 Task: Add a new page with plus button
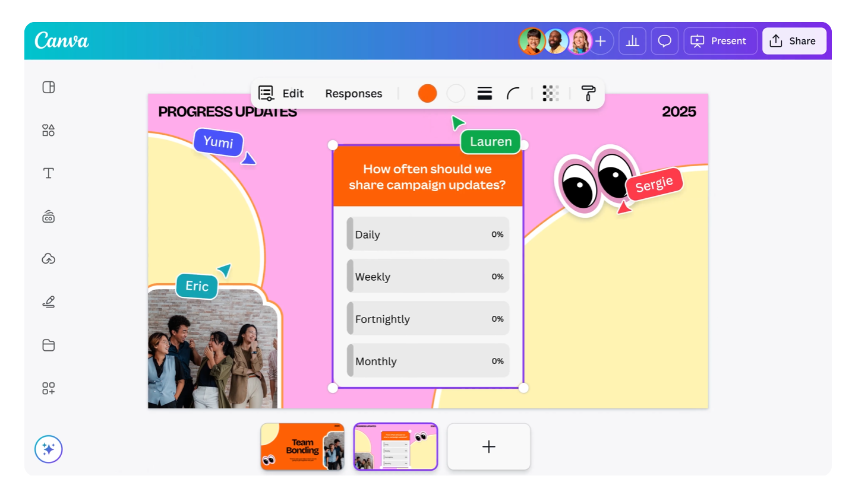click(x=488, y=446)
